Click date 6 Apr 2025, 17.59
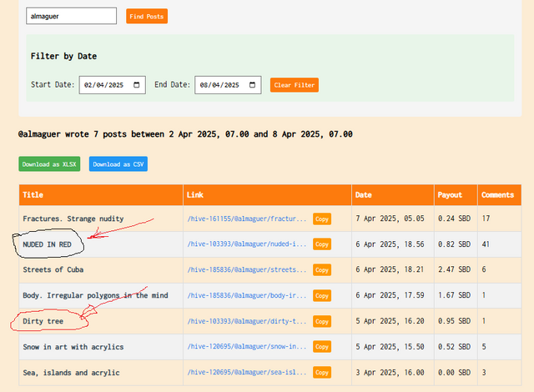 [x=390, y=295]
